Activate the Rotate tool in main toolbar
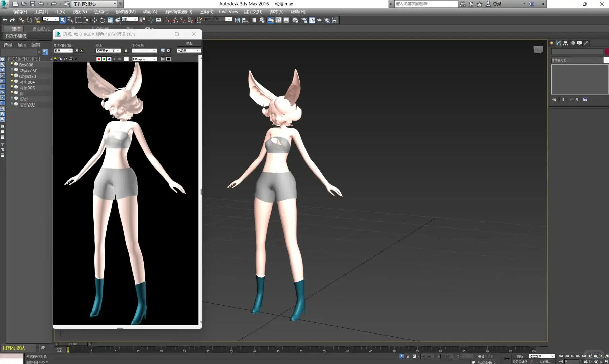The width and height of the screenshot is (609, 364). (102, 20)
